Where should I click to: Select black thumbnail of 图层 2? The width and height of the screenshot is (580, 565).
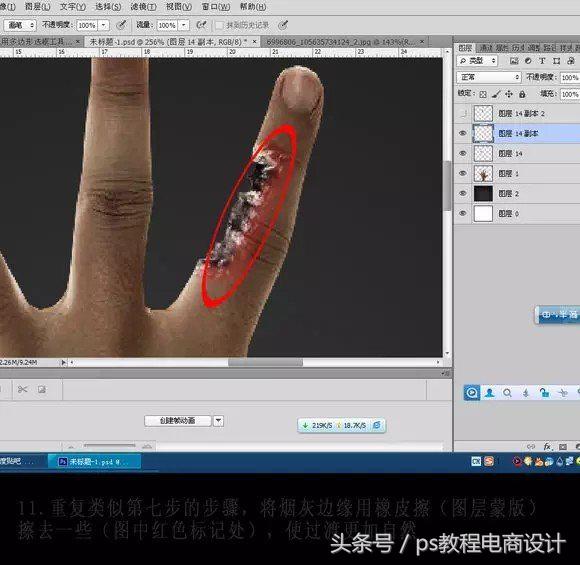point(483,193)
